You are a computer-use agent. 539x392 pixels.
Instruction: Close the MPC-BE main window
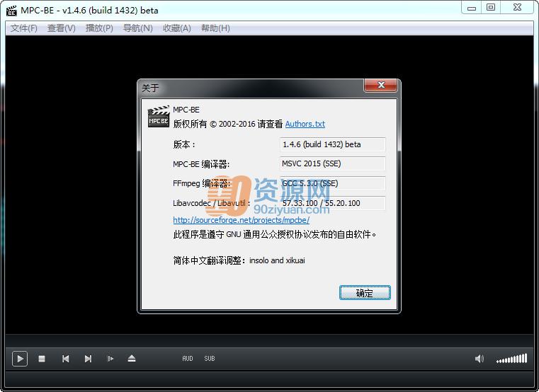click(x=517, y=8)
